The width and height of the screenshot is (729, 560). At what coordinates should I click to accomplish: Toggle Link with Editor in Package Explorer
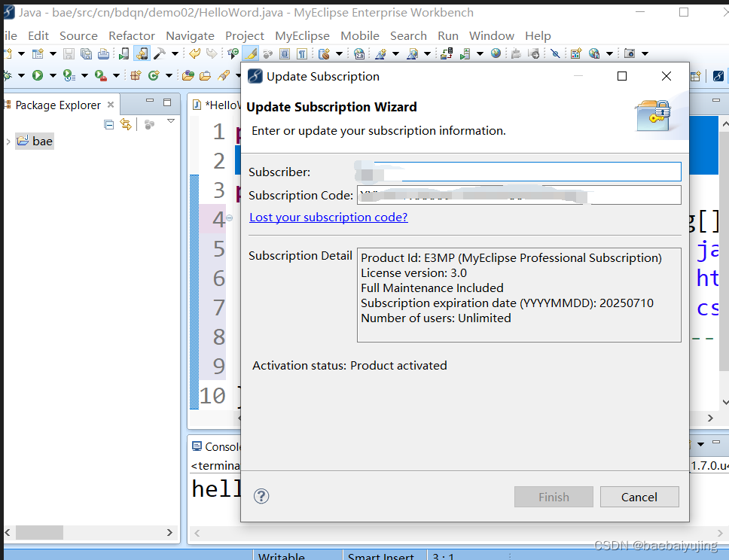[x=126, y=124]
